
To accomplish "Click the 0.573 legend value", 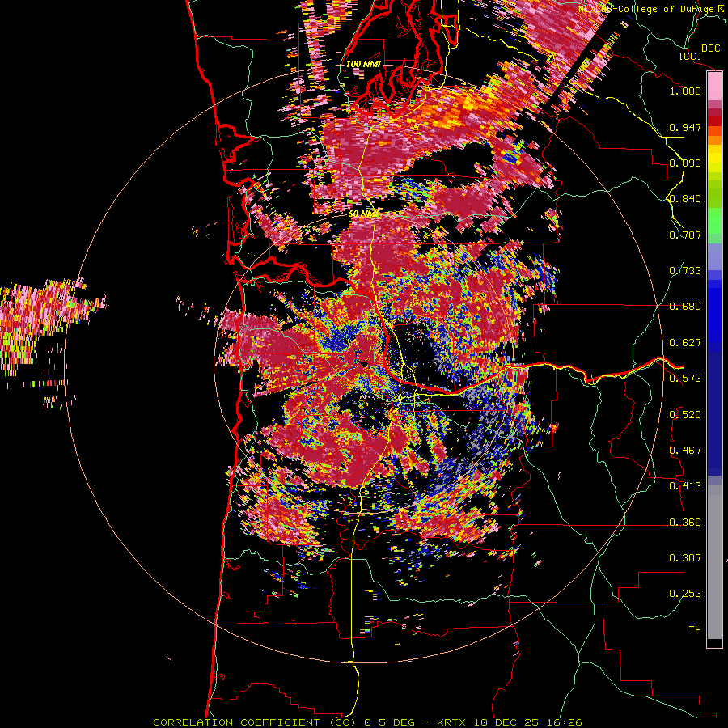I will point(685,379).
